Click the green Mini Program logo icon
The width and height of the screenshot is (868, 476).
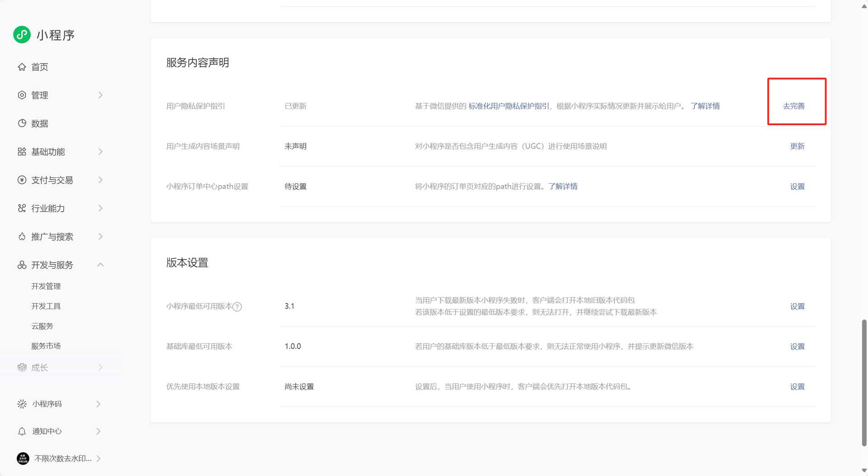coord(22,35)
